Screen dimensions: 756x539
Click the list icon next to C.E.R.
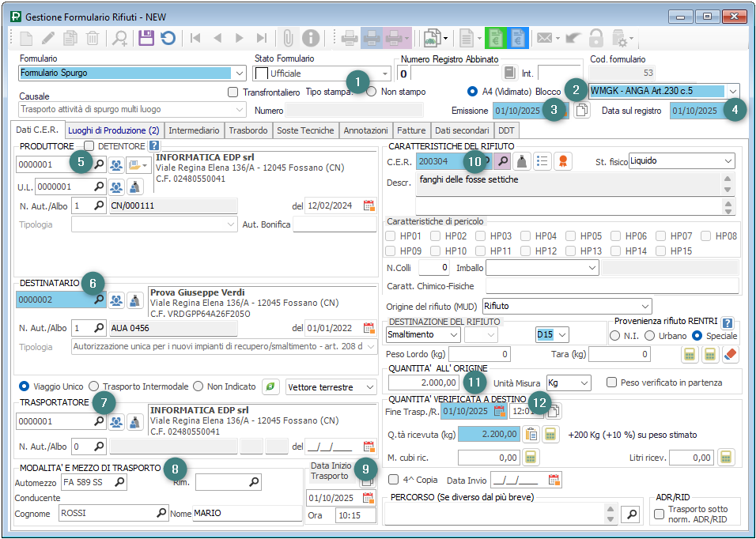coord(542,161)
